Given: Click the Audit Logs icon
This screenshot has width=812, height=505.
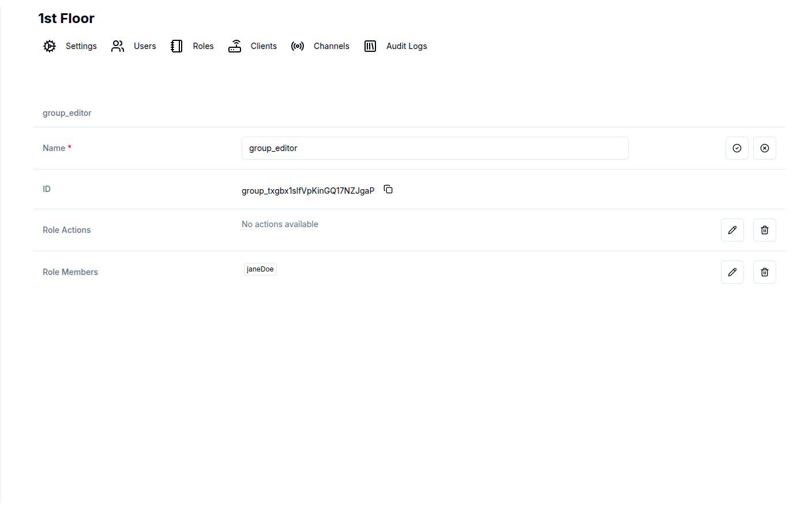Looking at the screenshot, I should point(370,46).
